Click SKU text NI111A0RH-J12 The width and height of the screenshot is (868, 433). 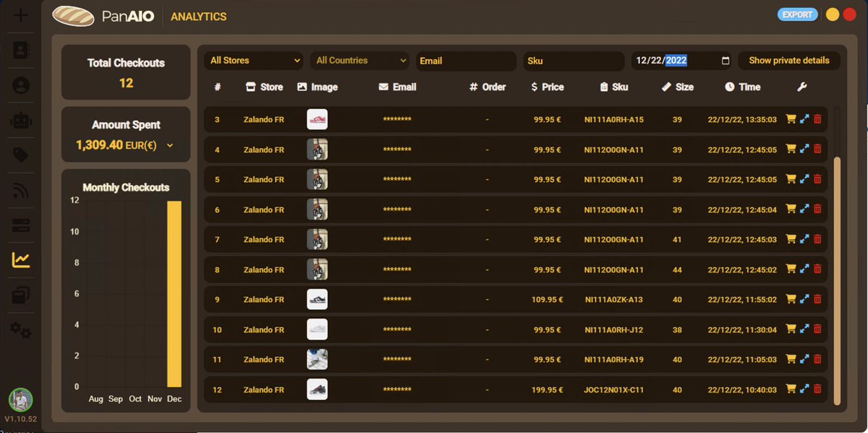[613, 330]
